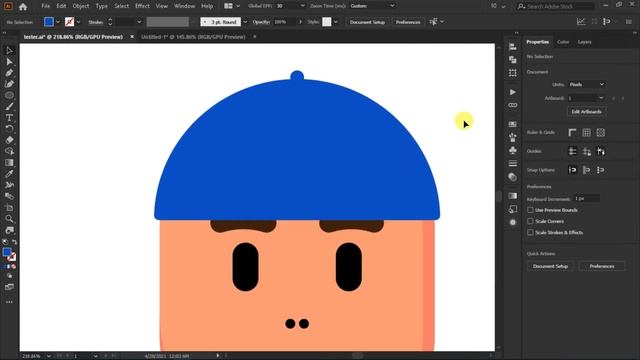Expand stroke color dropdown in control bar
The image size is (640, 360).
click(x=78, y=22)
